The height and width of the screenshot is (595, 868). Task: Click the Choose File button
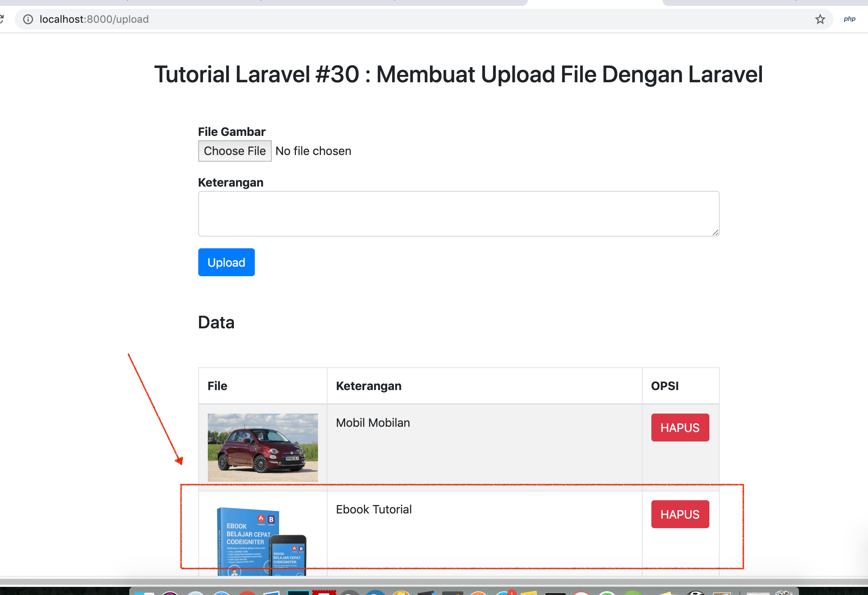pos(235,151)
